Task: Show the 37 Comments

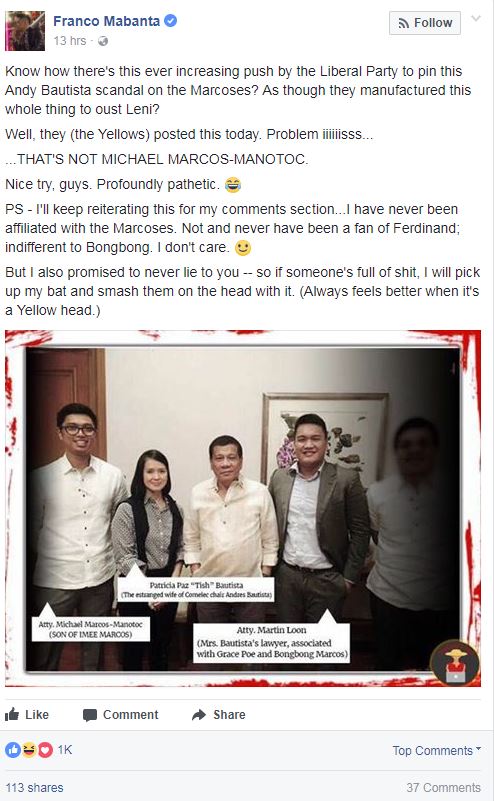Action: tap(443, 787)
